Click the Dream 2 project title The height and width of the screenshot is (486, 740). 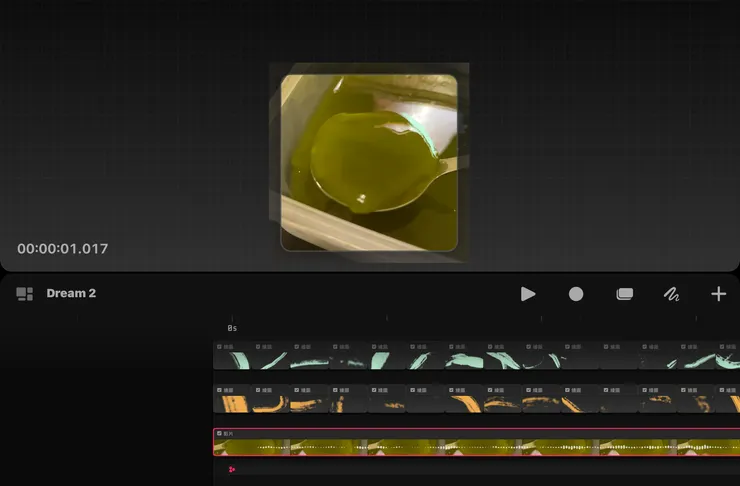pos(71,293)
